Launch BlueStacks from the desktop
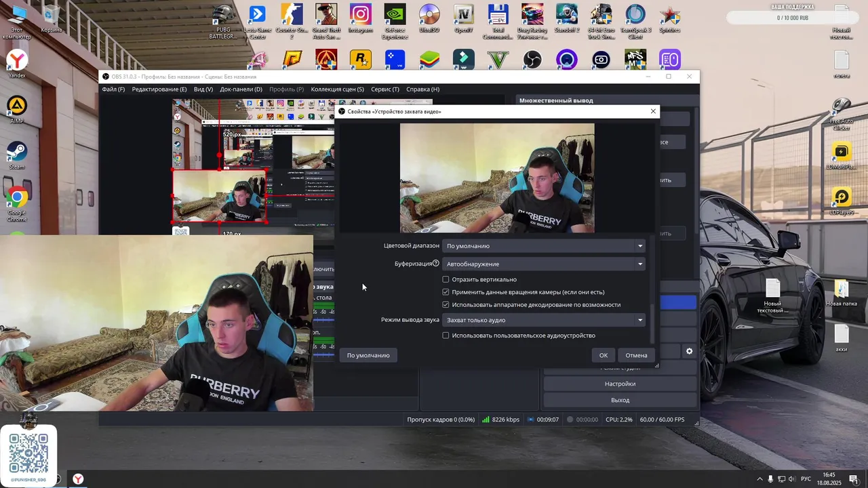The width and height of the screenshot is (868, 488). point(429,60)
